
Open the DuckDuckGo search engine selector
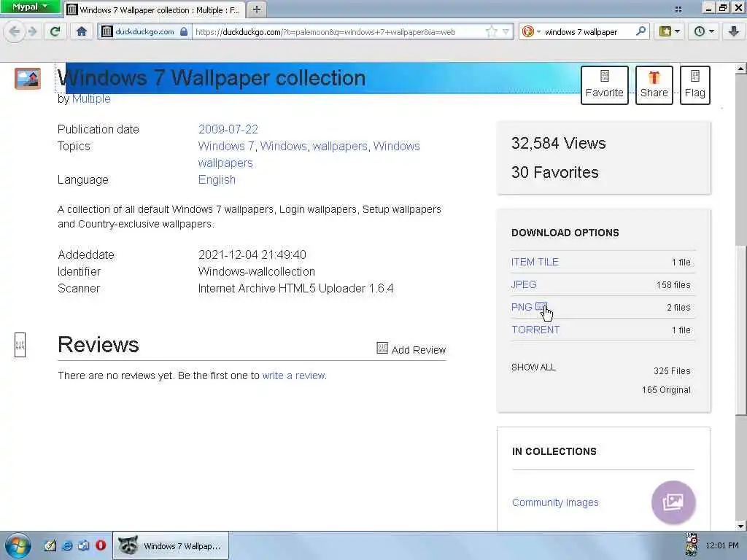[x=530, y=32]
